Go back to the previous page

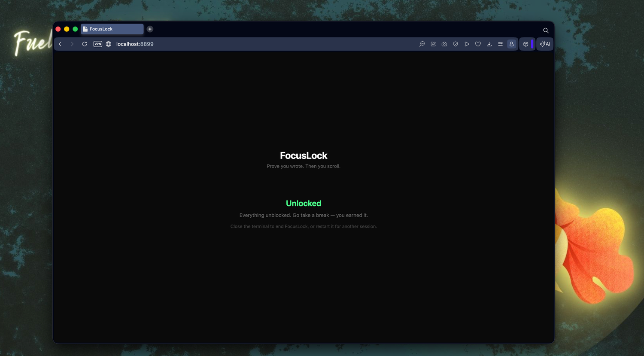[60, 44]
